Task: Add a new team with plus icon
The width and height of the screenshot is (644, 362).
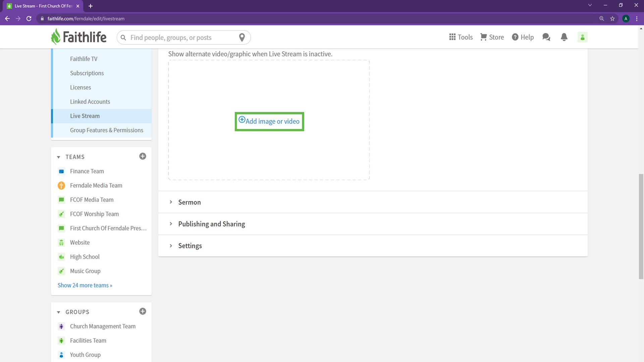Action: coord(143,157)
